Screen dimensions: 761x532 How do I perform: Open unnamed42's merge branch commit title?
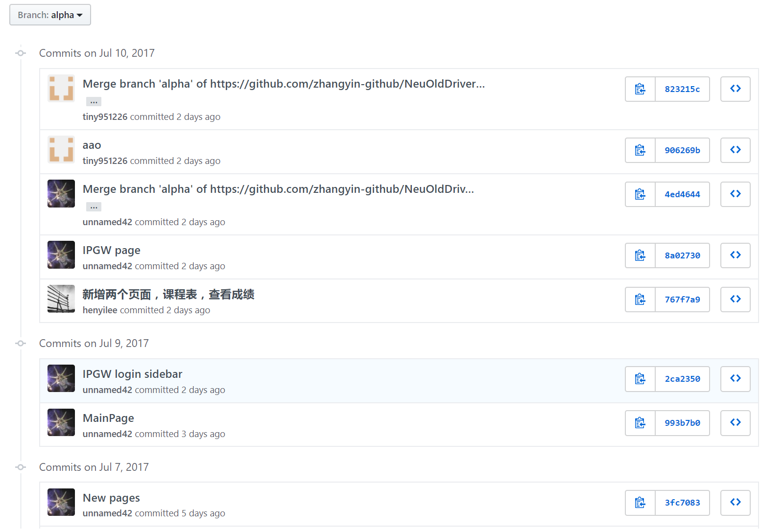pyautogui.click(x=278, y=189)
